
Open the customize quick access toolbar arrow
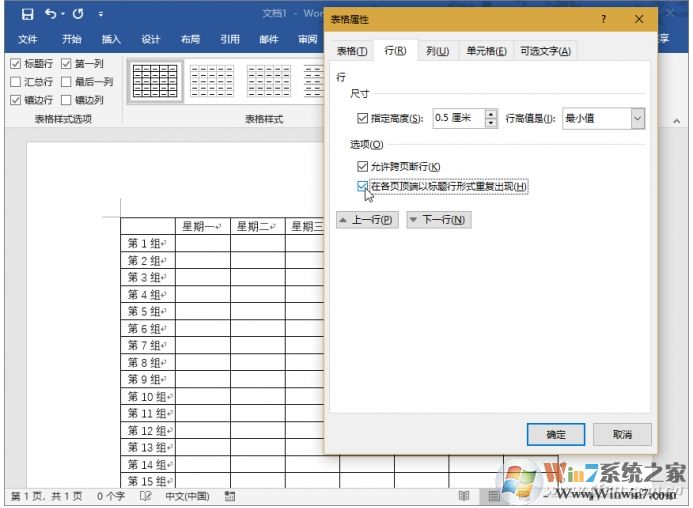click(101, 15)
